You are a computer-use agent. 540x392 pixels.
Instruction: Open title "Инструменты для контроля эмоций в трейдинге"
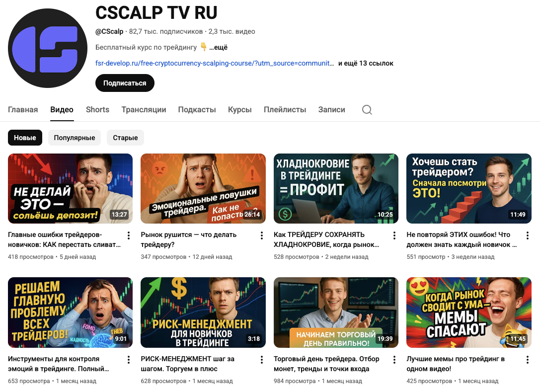(x=59, y=364)
